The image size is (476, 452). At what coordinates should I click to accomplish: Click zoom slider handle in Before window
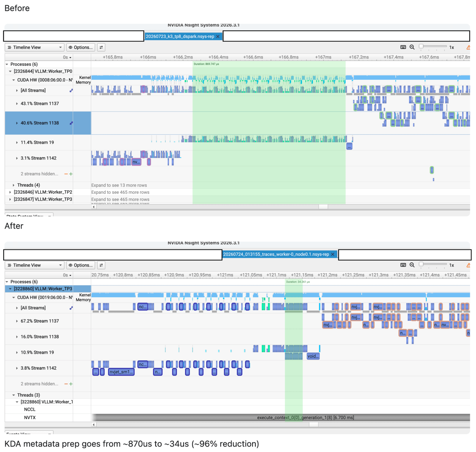coord(421,46)
